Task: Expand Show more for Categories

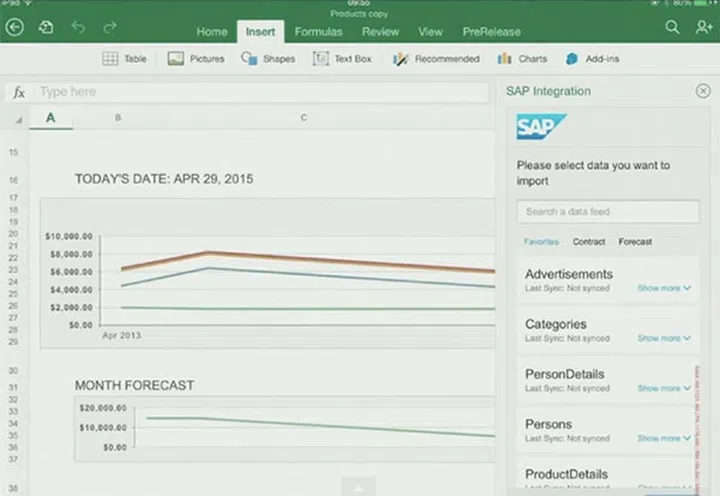Action: pyautogui.click(x=664, y=338)
